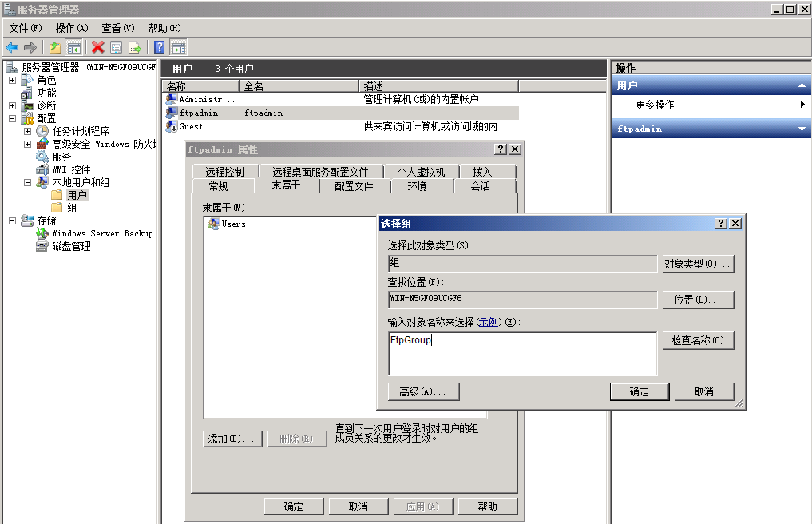This screenshot has height=524, width=812.
Task: Switch to the 常规 tab
Action: coord(218,186)
